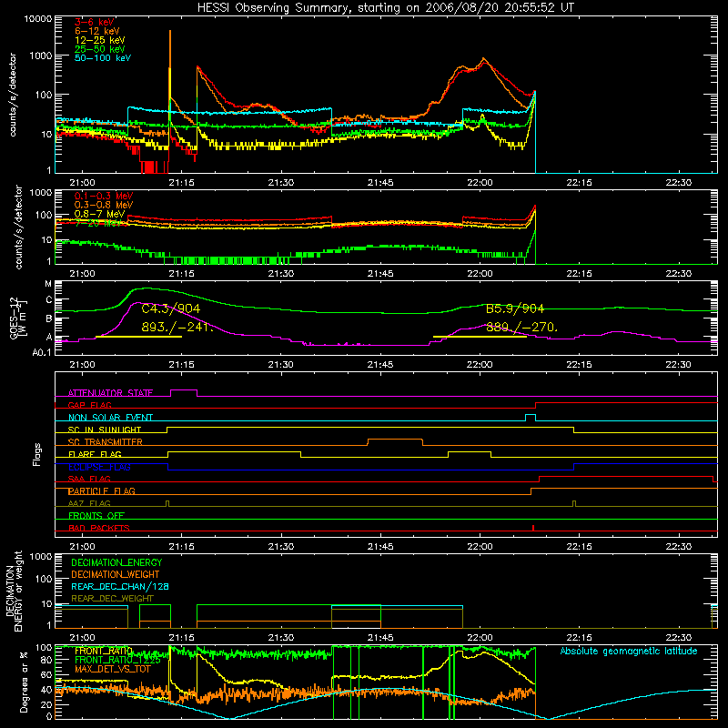Select the SC_IN_SUNLIGHT flag label
Image resolution: width=728 pixels, height=728 pixels.
point(105,430)
